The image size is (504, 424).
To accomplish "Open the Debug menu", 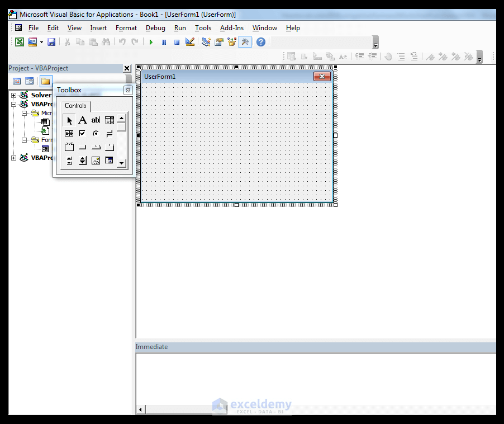I will [x=155, y=28].
